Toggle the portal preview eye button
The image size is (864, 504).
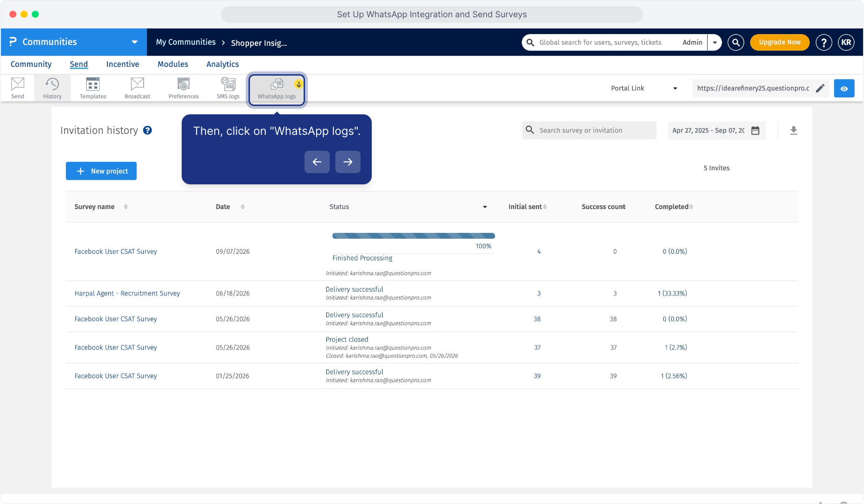coord(844,88)
